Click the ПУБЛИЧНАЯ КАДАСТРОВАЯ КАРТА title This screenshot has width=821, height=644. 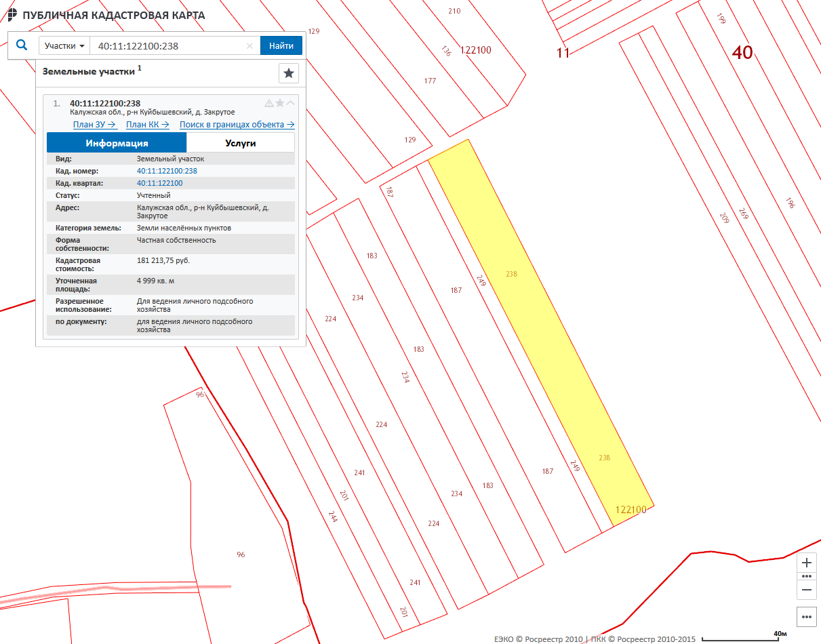[x=114, y=16]
